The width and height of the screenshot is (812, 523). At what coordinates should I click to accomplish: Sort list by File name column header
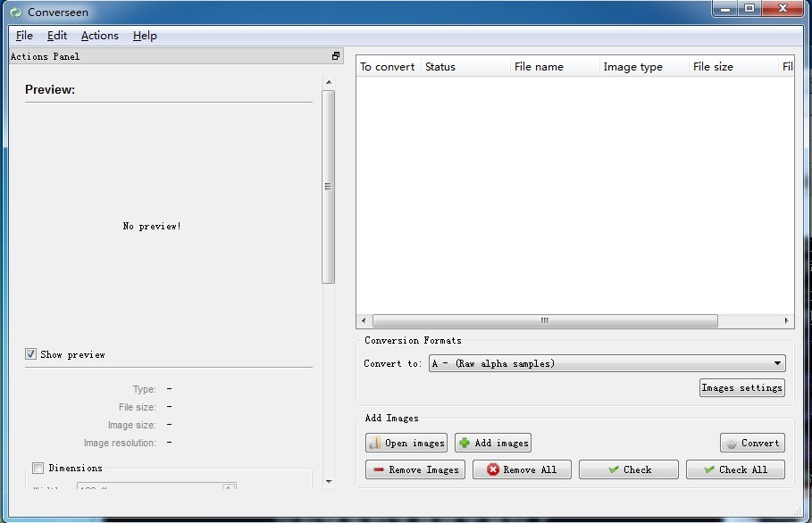pos(539,67)
